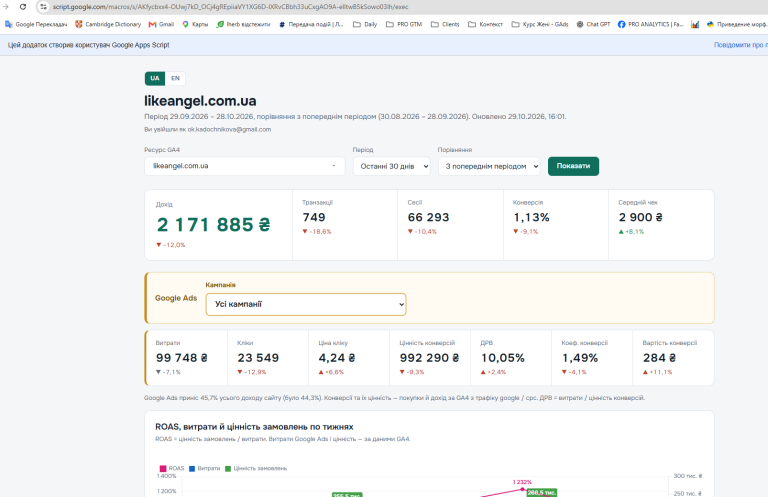Open the Clients bookmarks folder
Viewport: 768px width, 497px height.
tap(445, 24)
